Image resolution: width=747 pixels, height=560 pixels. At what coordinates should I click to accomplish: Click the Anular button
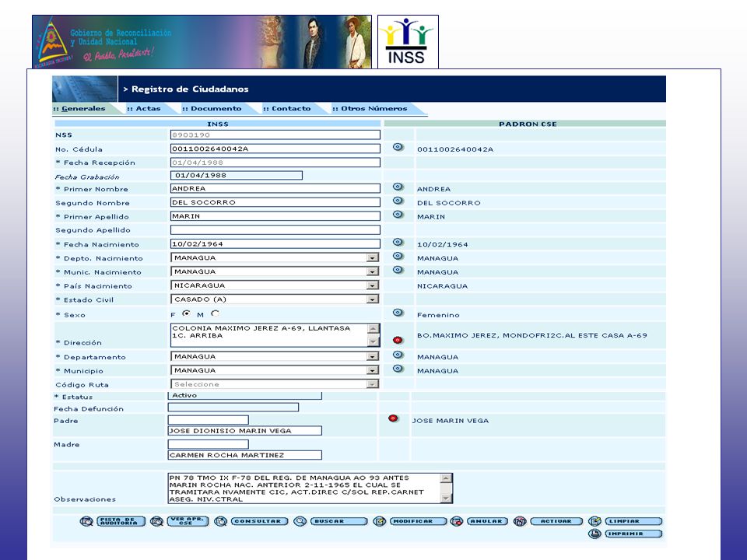click(487, 521)
